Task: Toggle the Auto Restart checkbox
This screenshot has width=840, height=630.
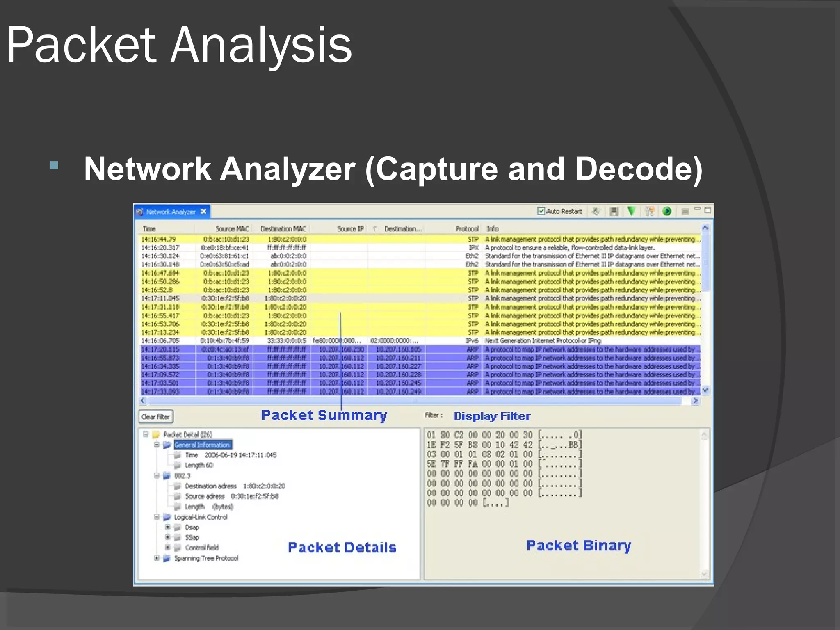Action: 541,211
